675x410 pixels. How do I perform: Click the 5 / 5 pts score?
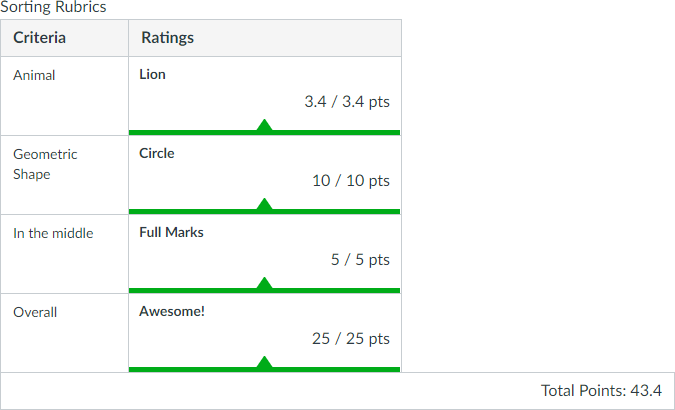(x=360, y=260)
